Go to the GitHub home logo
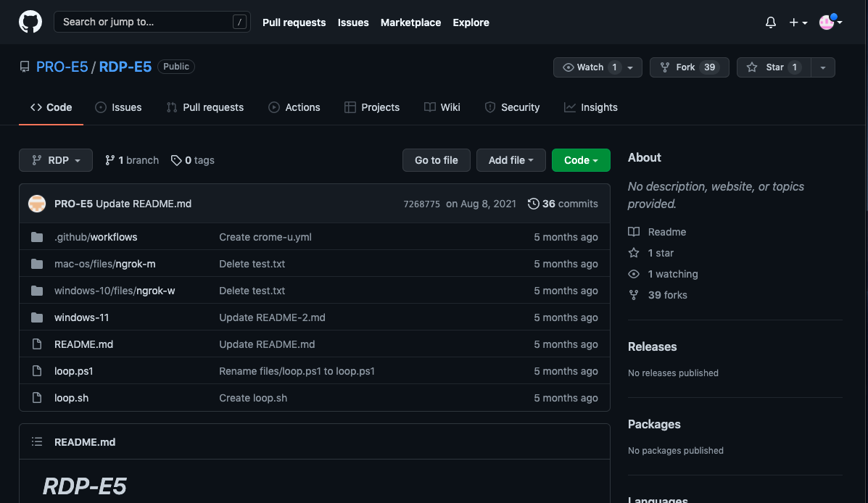 (30, 22)
